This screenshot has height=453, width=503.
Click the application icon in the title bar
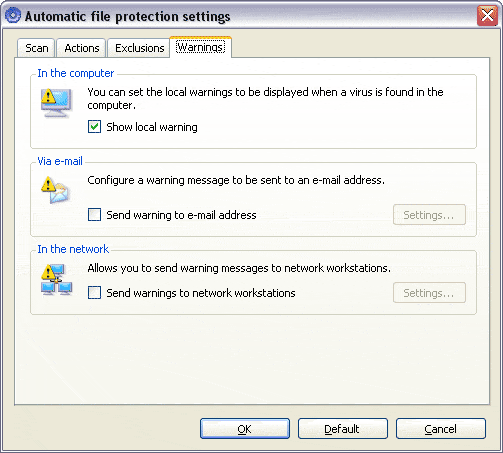(13, 15)
